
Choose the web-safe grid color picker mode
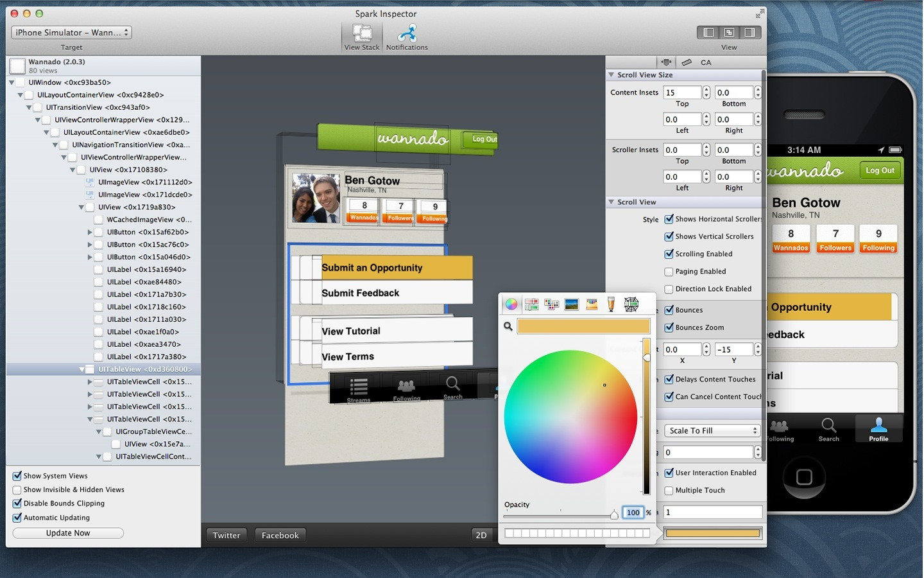(x=631, y=304)
